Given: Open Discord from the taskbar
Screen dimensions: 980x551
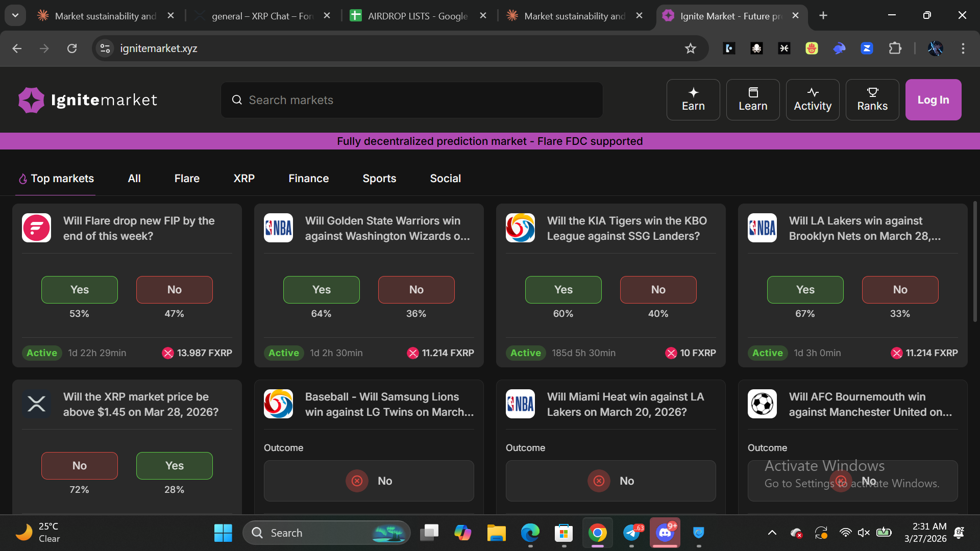Looking at the screenshot, I should (x=665, y=533).
